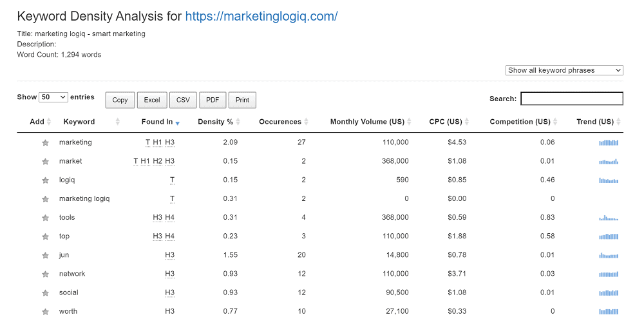Sort table by Keyword column
The width and height of the screenshot is (644, 315).
click(91, 122)
